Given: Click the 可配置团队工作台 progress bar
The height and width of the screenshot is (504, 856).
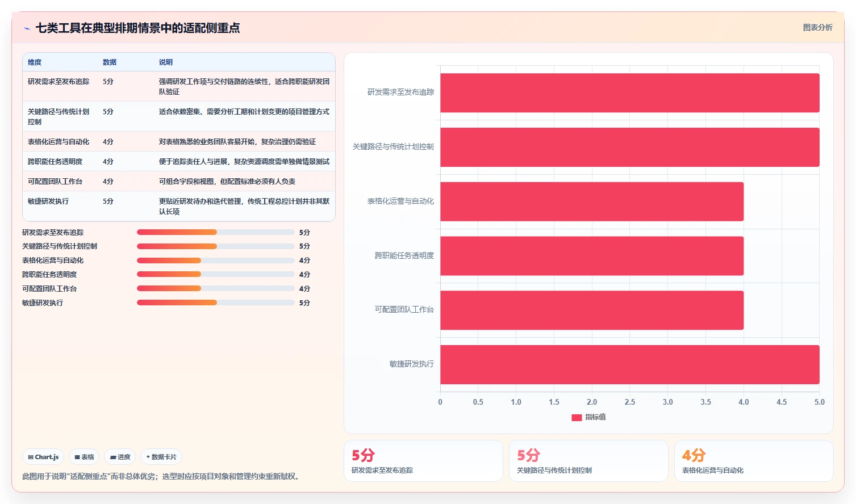Looking at the screenshot, I should click(x=215, y=288).
